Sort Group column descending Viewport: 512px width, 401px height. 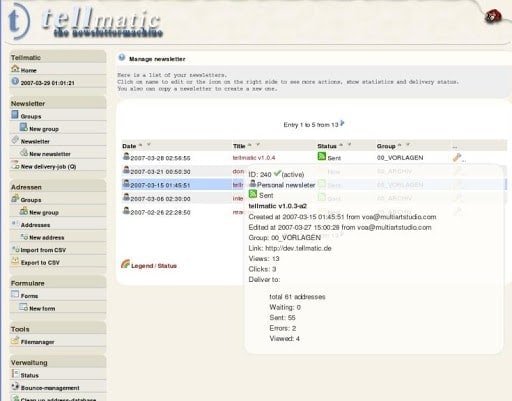[x=408, y=145]
